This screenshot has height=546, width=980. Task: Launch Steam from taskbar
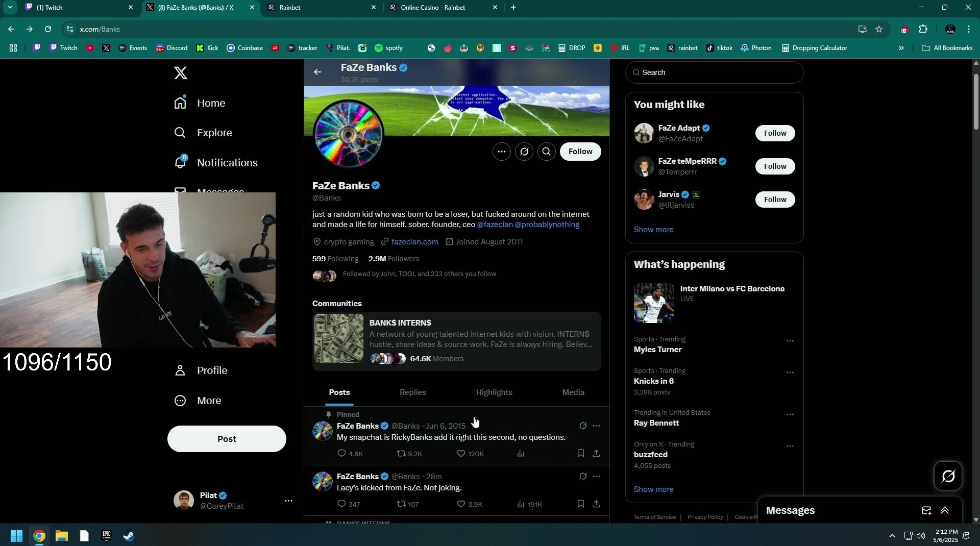(129, 536)
